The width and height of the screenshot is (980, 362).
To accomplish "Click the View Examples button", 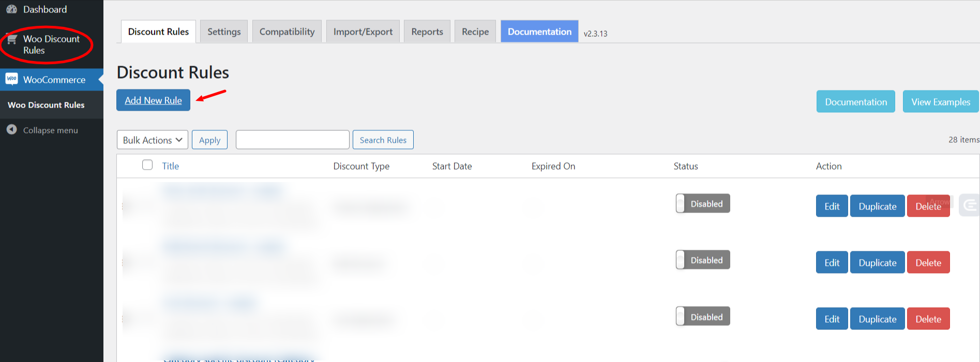I will [941, 102].
